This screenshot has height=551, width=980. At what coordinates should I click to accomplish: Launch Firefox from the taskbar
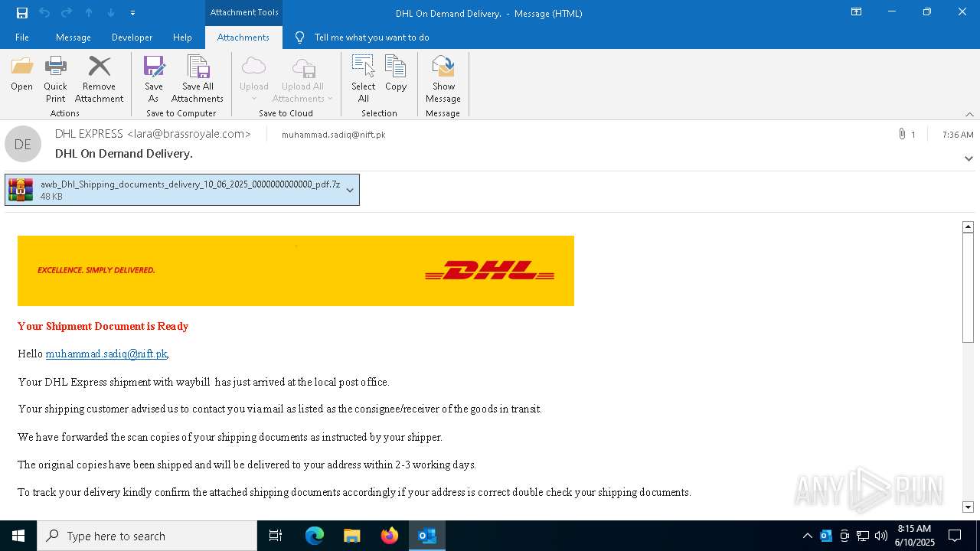(x=389, y=536)
